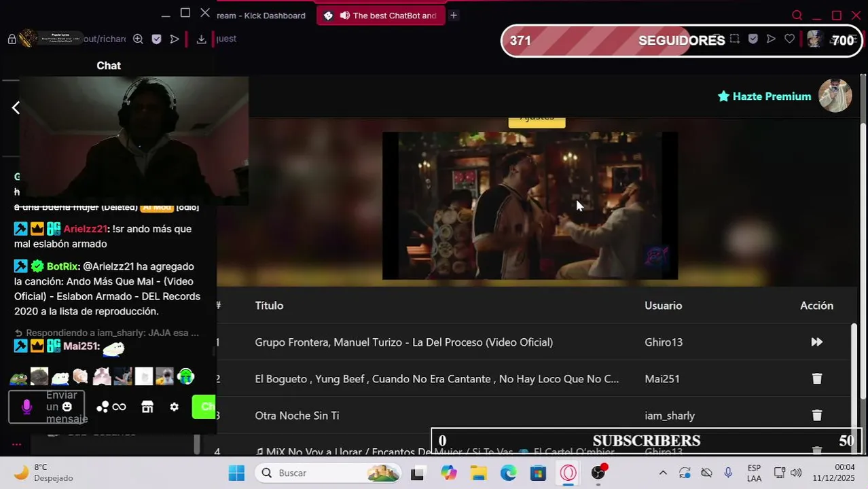Click the Título column header

269,306
